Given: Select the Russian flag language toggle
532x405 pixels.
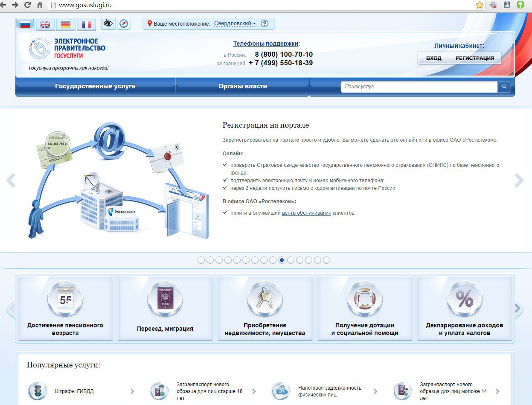Looking at the screenshot, I should click(x=25, y=24).
